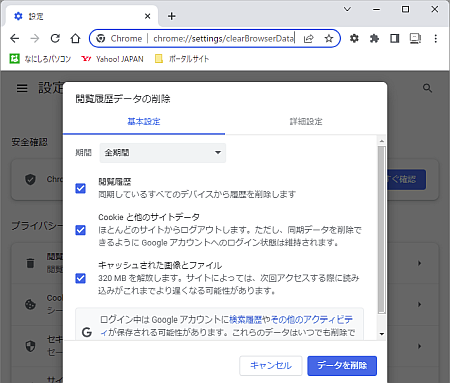Toggle the side panel icon
Image resolution: width=450 pixels, height=383 pixels.
pos(395,39)
